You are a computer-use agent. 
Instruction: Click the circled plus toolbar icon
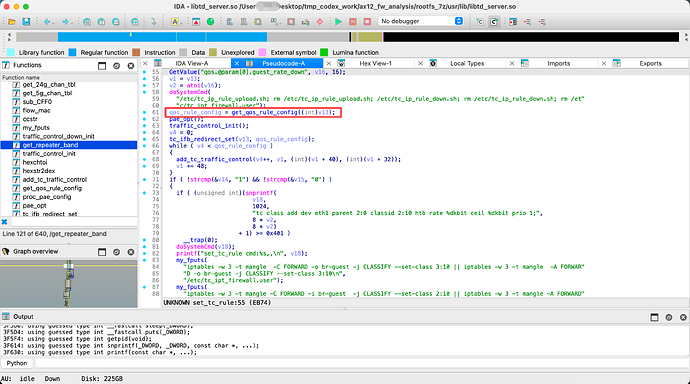tap(135, 22)
